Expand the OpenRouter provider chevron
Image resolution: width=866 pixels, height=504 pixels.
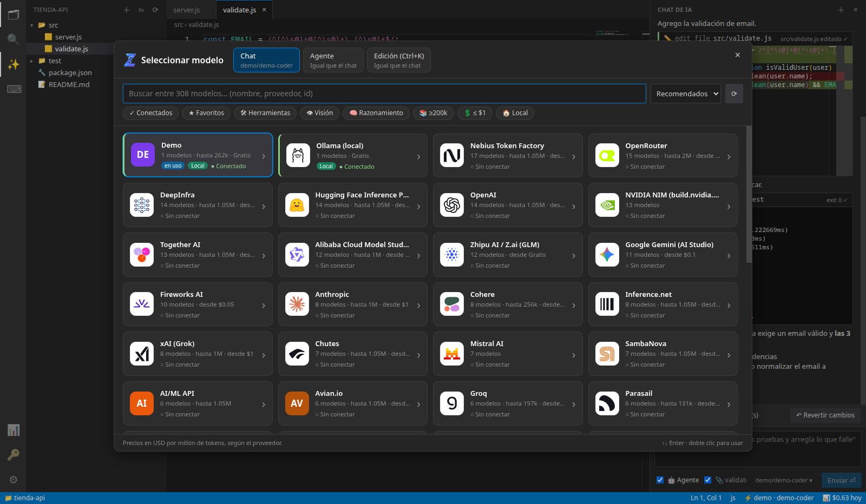click(x=729, y=157)
